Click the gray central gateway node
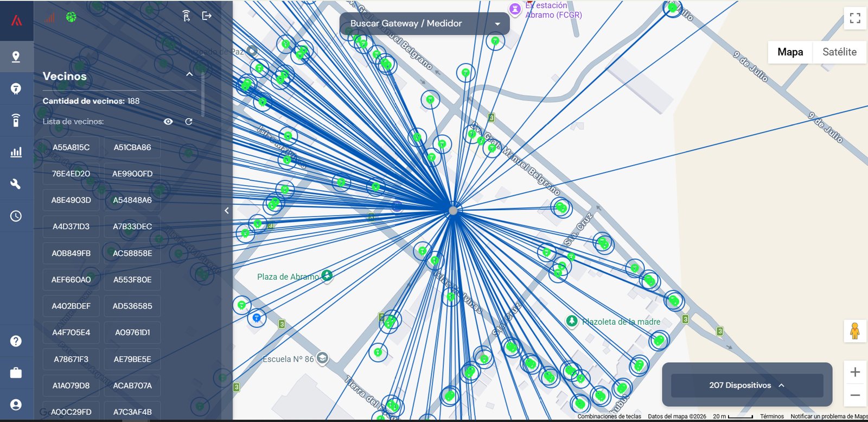This screenshot has width=868, height=422. pyautogui.click(x=453, y=210)
